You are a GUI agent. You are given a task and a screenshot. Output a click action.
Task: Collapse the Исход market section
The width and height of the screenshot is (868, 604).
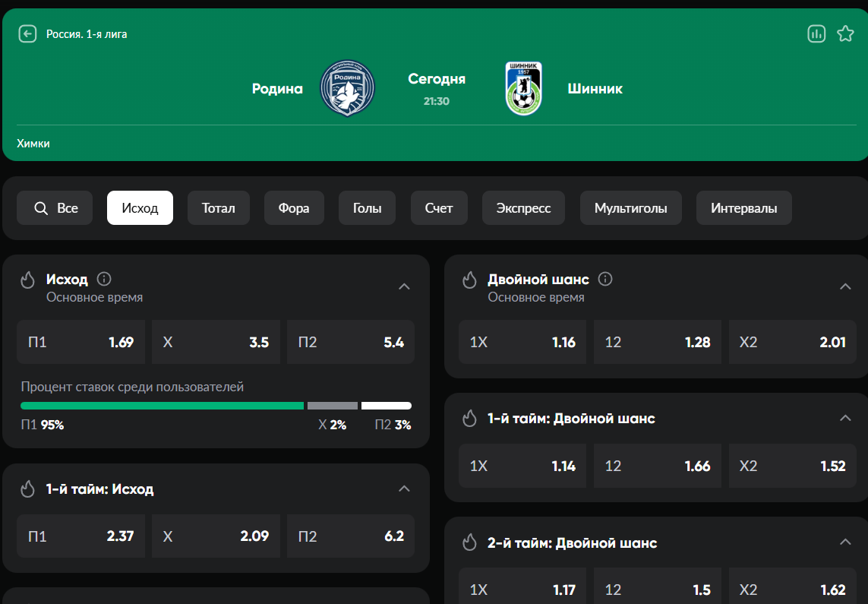(x=404, y=286)
